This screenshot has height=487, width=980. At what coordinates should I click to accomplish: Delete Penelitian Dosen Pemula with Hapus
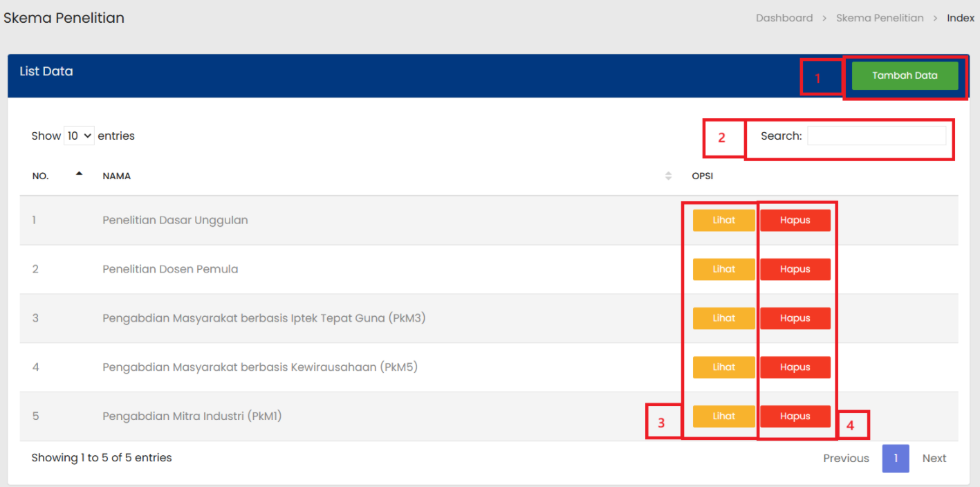pyautogui.click(x=795, y=269)
